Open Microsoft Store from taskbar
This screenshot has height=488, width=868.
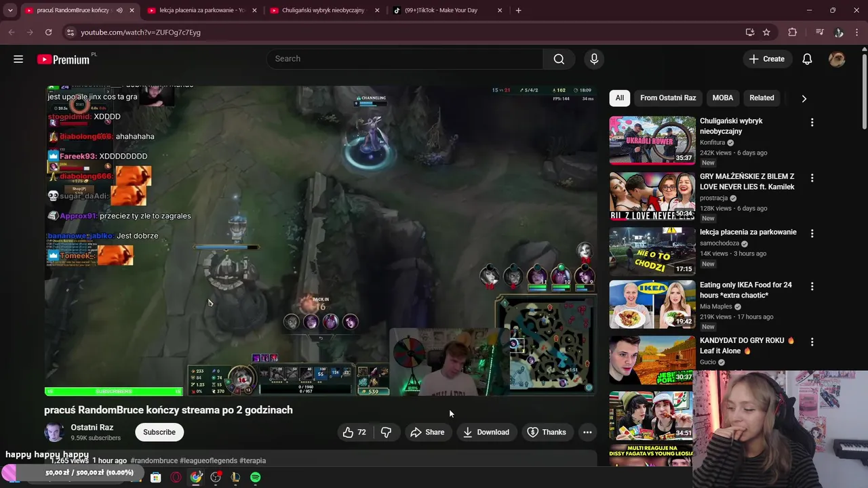click(155, 477)
